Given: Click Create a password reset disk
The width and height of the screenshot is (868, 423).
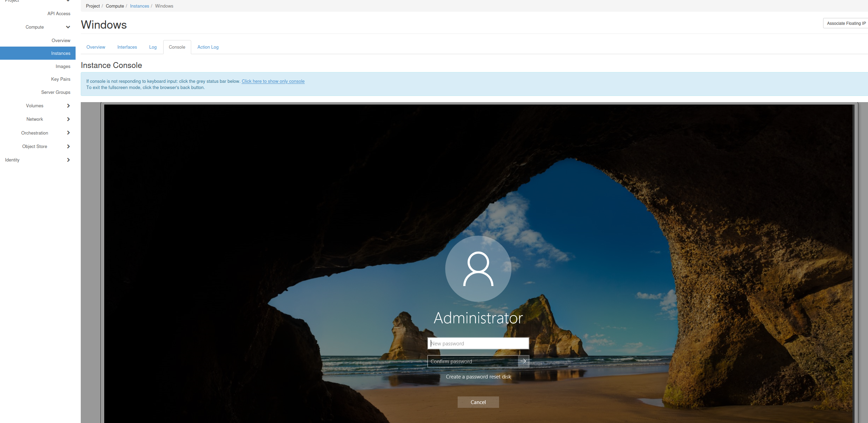Looking at the screenshot, I should pos(478,377).
